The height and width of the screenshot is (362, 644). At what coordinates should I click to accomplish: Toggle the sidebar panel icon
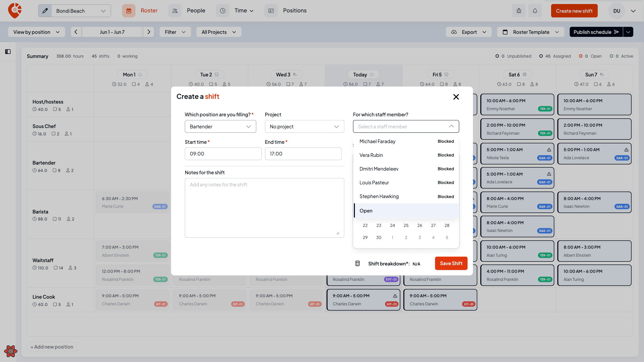(x=8, y=52)
